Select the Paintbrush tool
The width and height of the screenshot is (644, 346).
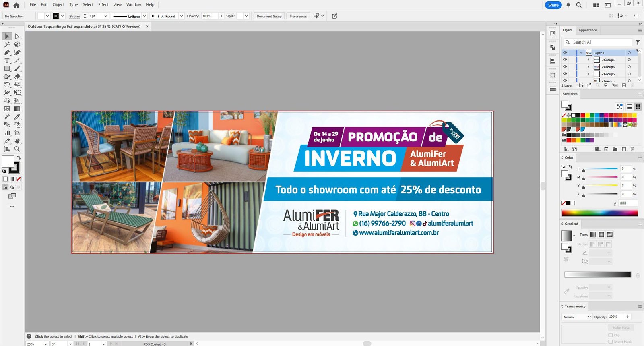17,68
